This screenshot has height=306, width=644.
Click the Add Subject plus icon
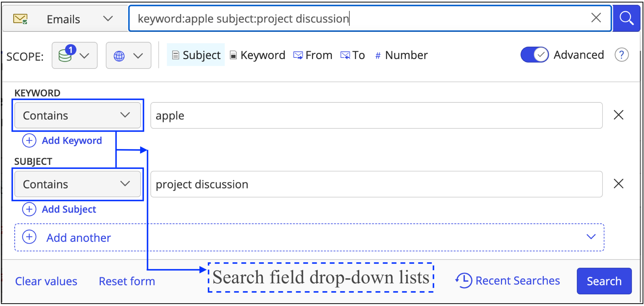29,209
